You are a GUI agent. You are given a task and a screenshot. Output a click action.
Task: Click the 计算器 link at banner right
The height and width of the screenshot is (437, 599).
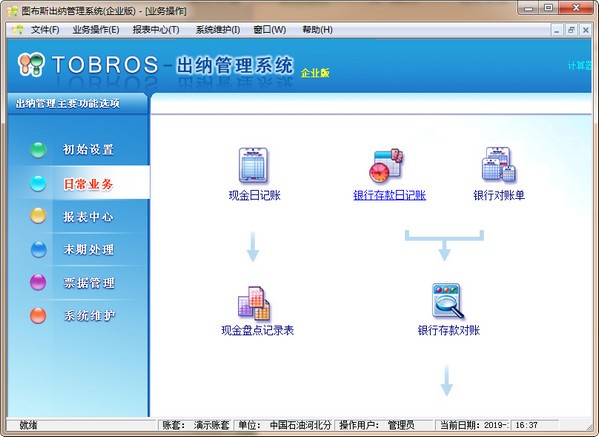580,66
